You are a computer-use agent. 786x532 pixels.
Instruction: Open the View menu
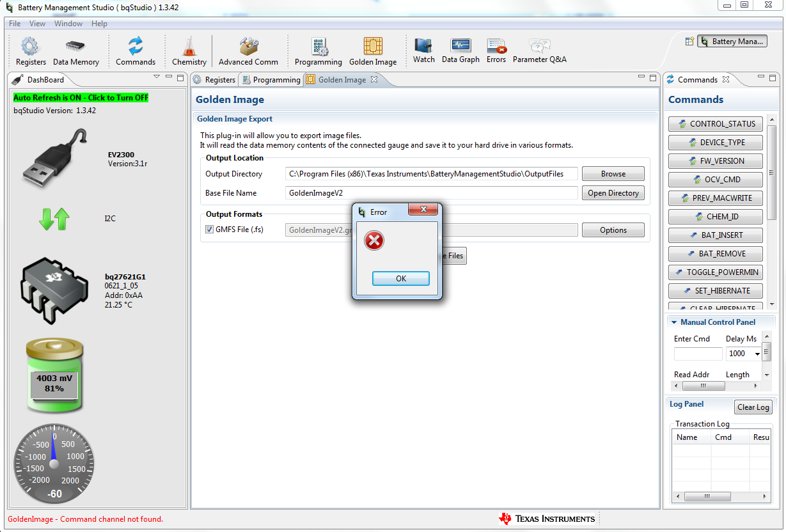pyautogui.click(x=37, y=24)
